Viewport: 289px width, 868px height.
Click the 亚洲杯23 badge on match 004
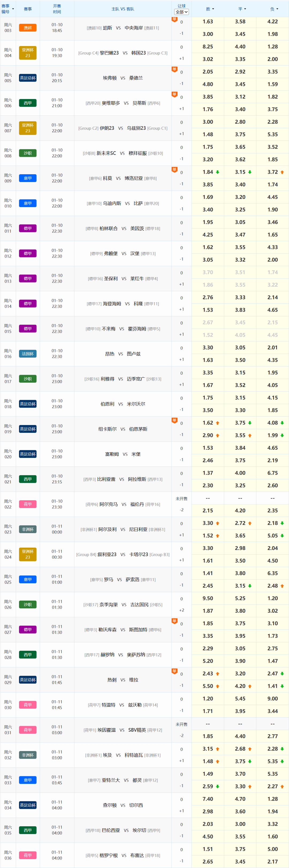pyautogui.click(x=28, y=53)
